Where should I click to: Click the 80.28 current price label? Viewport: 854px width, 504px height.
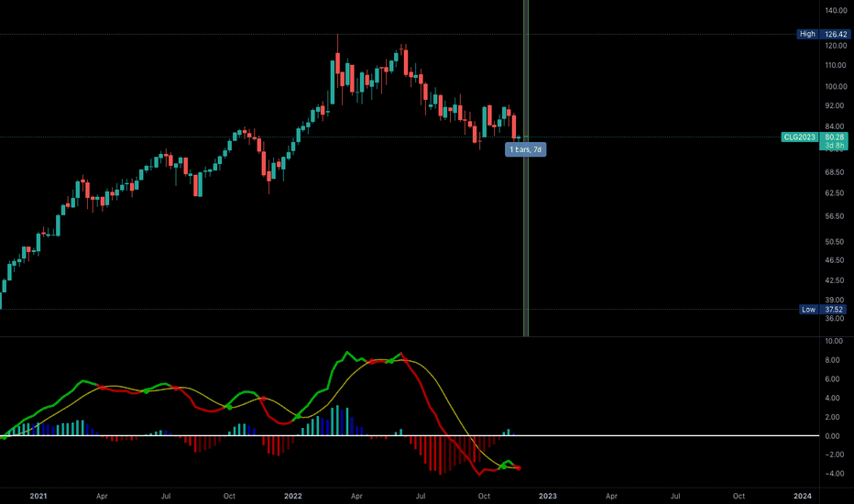pyautogui.click(x=835, y=137)
